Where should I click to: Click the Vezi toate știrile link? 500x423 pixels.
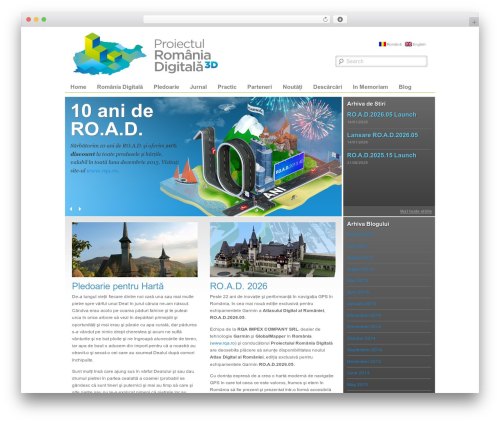coord(416,212)
